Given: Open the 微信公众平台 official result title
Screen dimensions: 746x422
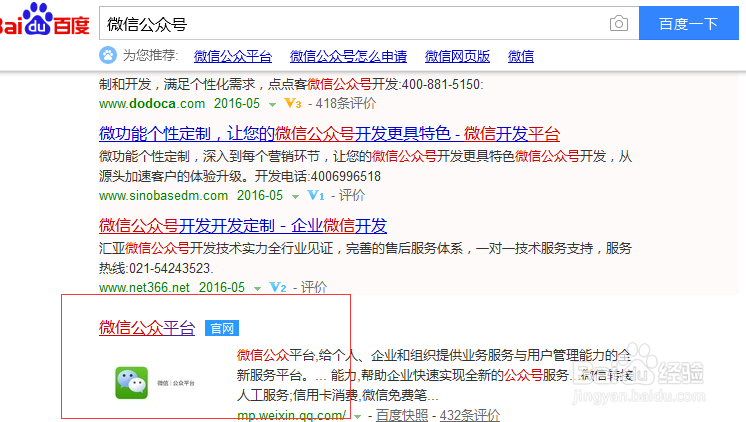Looking at the screenshot, I should pos(147,328).
